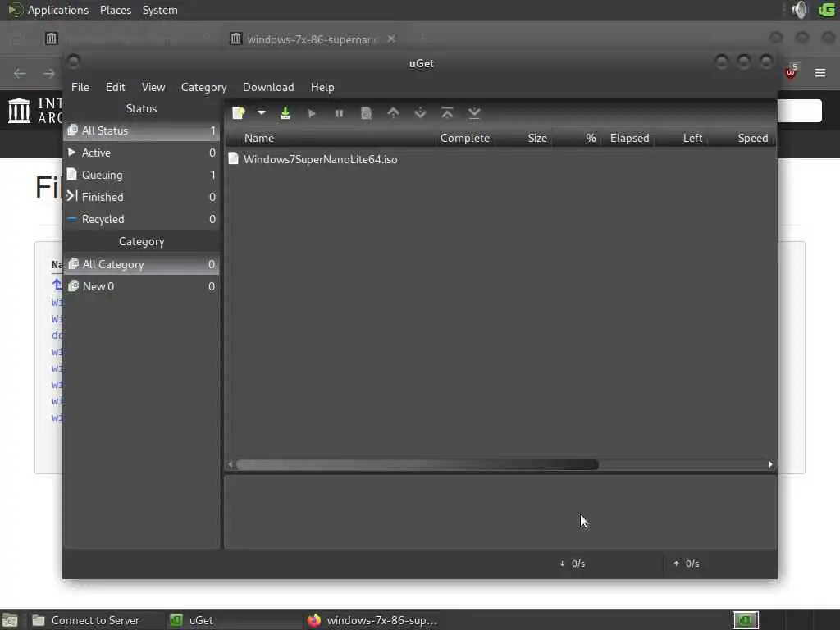Select the Queuing status row
This screenshot has height=630, width=840.
click(x=141, y=175)
